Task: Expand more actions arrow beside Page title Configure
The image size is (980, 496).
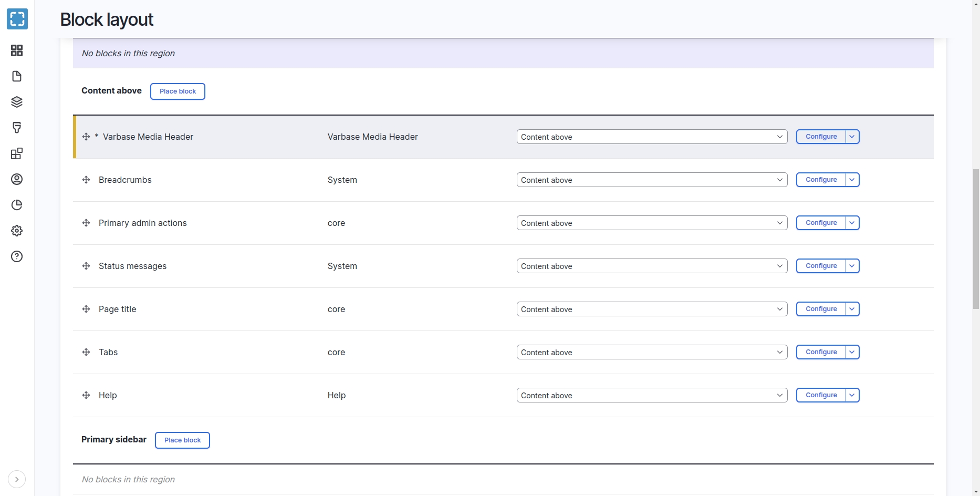Action: 852,309
